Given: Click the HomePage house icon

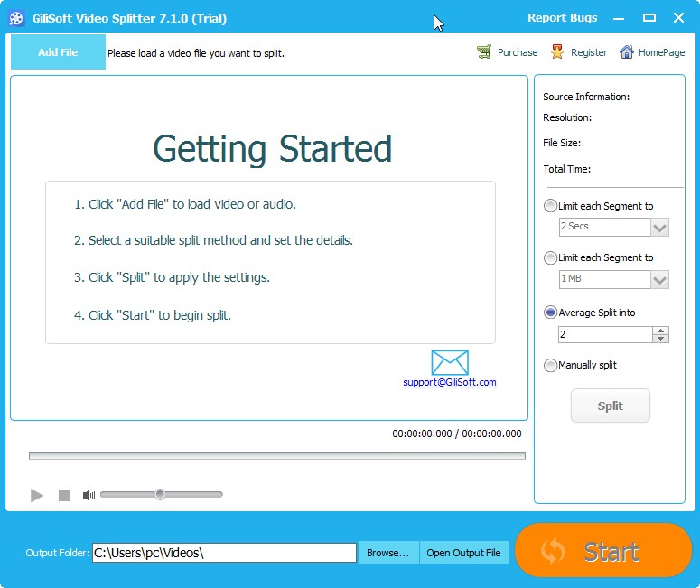Looking at the screenshot, I should point(626,51).
